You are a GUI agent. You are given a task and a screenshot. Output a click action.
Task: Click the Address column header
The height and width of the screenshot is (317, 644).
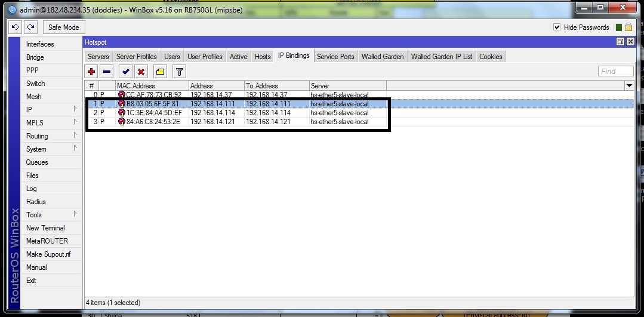click(x=217, y=86)
